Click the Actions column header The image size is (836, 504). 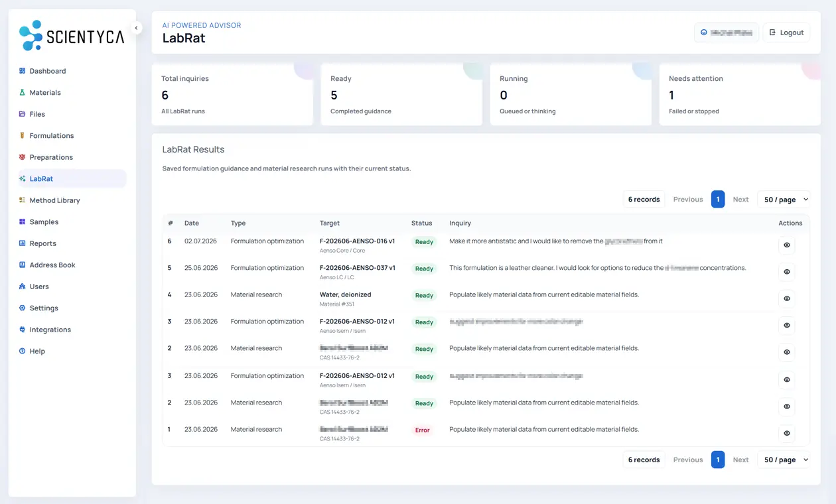[x=790, y=223]
